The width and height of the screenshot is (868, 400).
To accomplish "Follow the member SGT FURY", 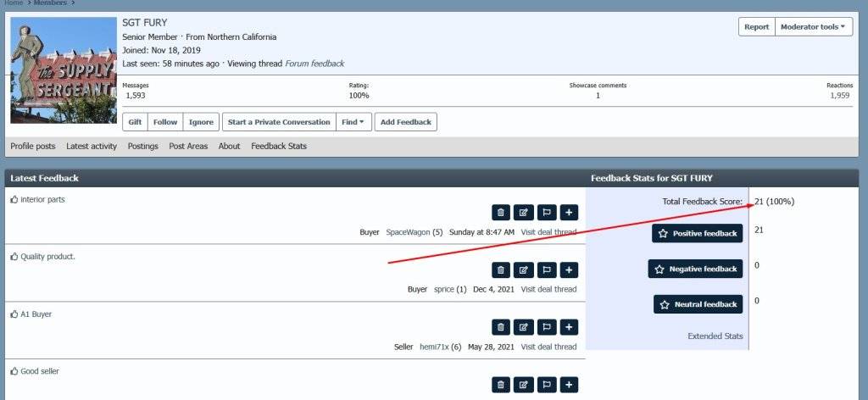I will 165,122.
